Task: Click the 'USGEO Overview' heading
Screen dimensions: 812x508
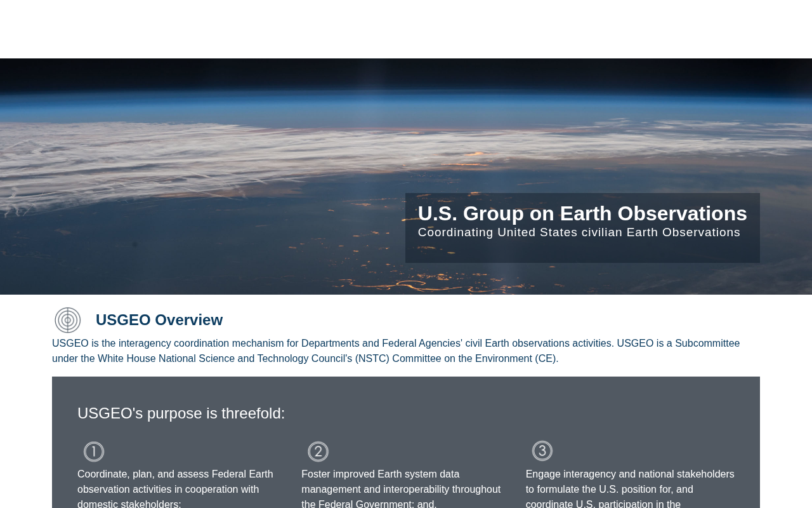Action: (159, 320)
